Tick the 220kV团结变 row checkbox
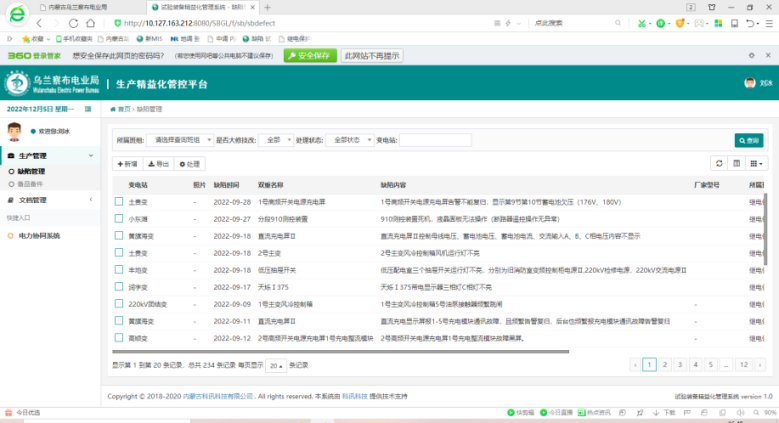 119,303
